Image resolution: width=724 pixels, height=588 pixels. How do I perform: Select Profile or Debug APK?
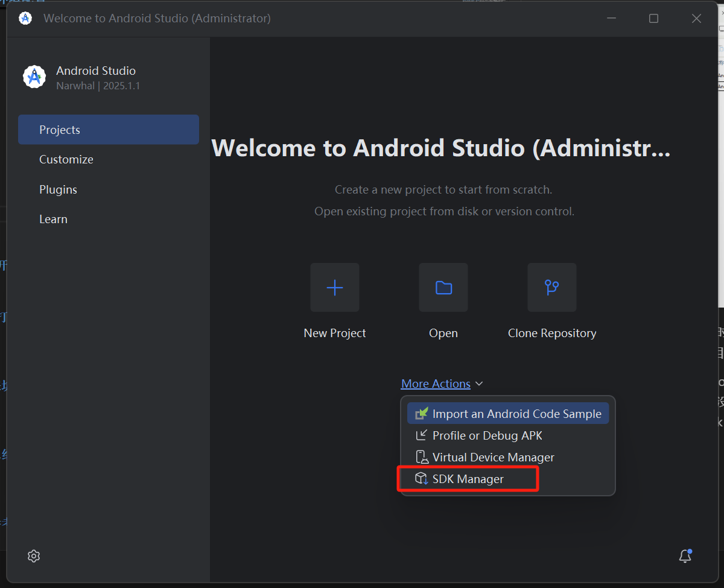[508, 435]
